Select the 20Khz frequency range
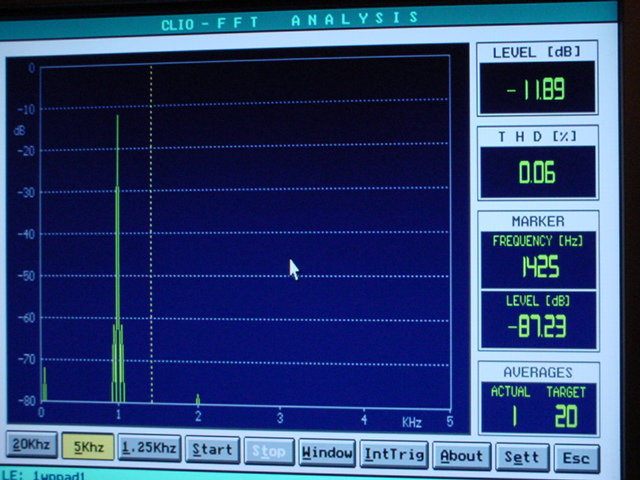Screen dimensions: 640x480 click(30, 448)
